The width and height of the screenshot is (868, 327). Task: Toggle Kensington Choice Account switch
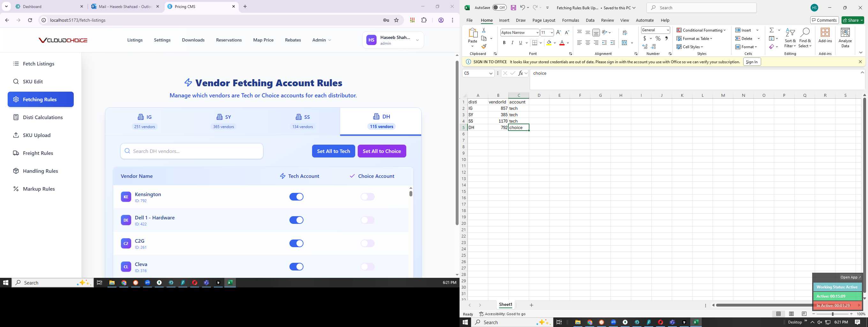[367, 197]
